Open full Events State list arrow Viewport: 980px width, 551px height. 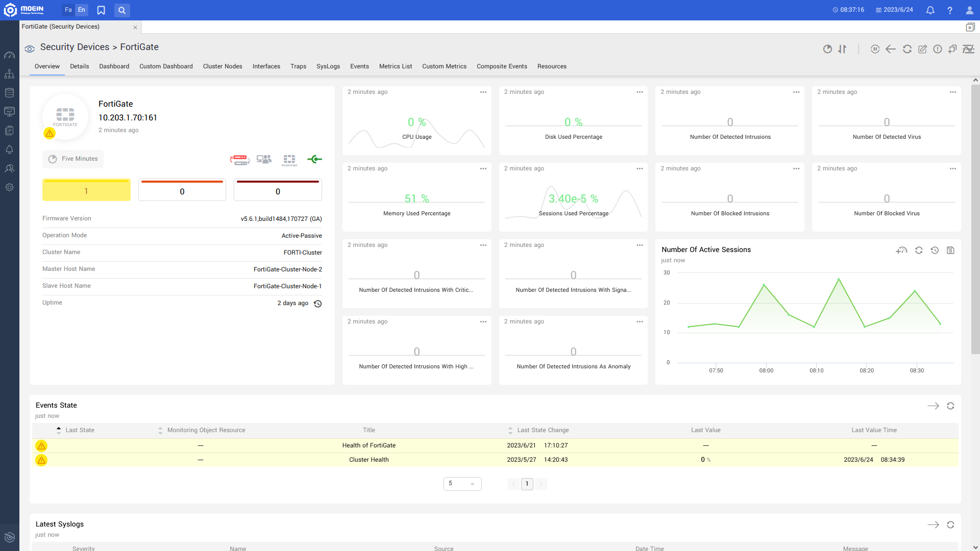933,406
